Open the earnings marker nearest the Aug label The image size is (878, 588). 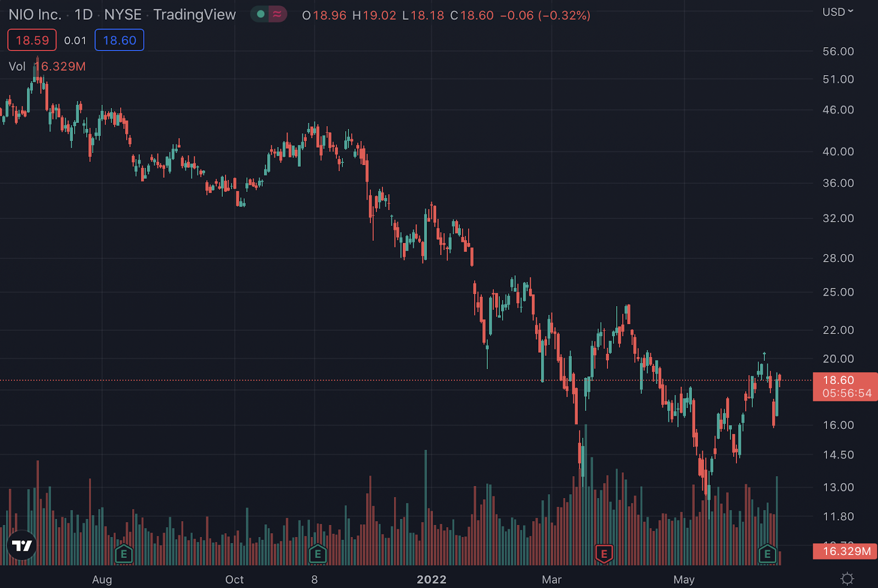point(123,554)
